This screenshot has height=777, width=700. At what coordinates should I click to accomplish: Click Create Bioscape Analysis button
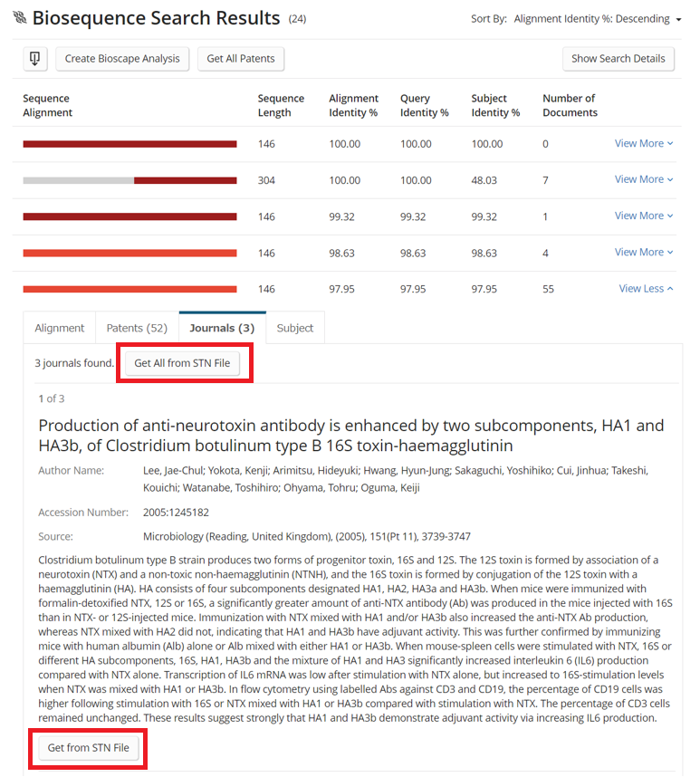(122, 59)
